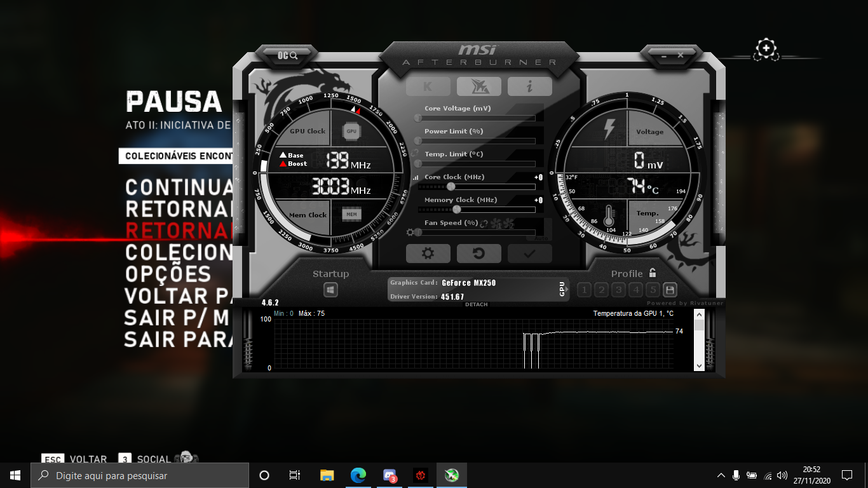Screen dimensions: 868x488
Task: Click the Core Voltage slider handle
Action: 418,118
